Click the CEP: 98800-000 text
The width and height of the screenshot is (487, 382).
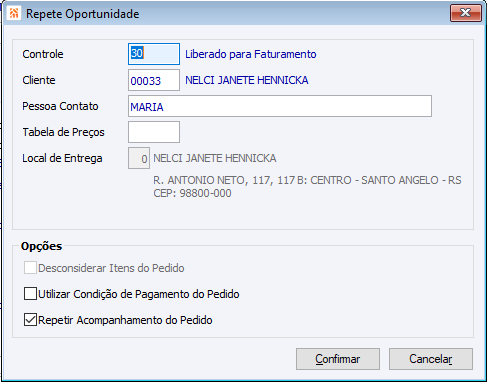coord(192,193)
